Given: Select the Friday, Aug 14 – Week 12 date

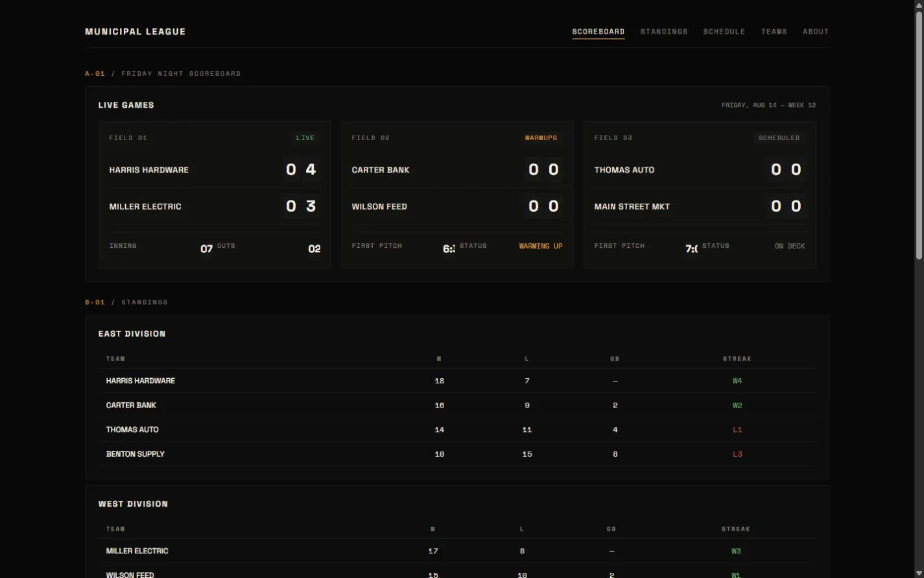Looking at the screenshot, I should 768,105.
